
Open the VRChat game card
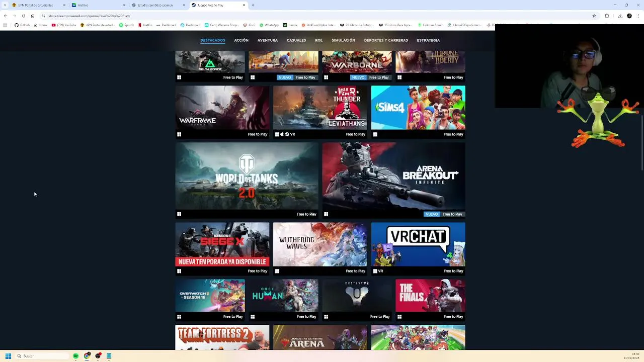[418, 248]
